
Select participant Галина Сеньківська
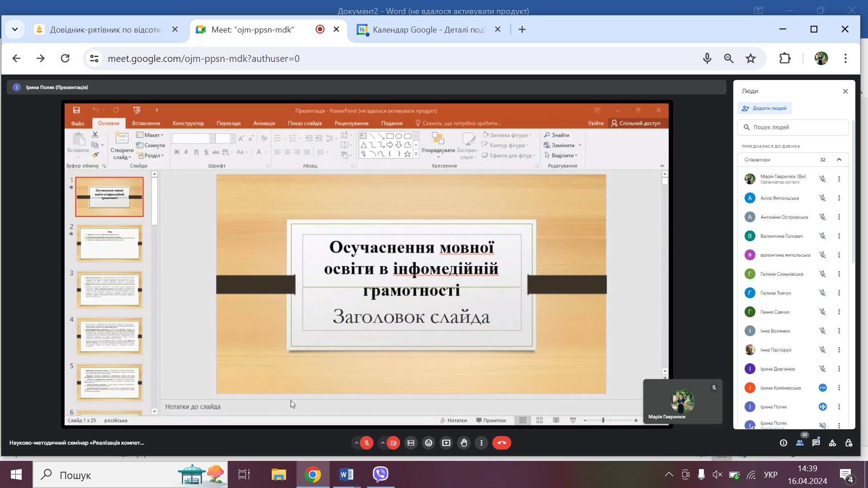pyautogui.click(x=793, y=274)
